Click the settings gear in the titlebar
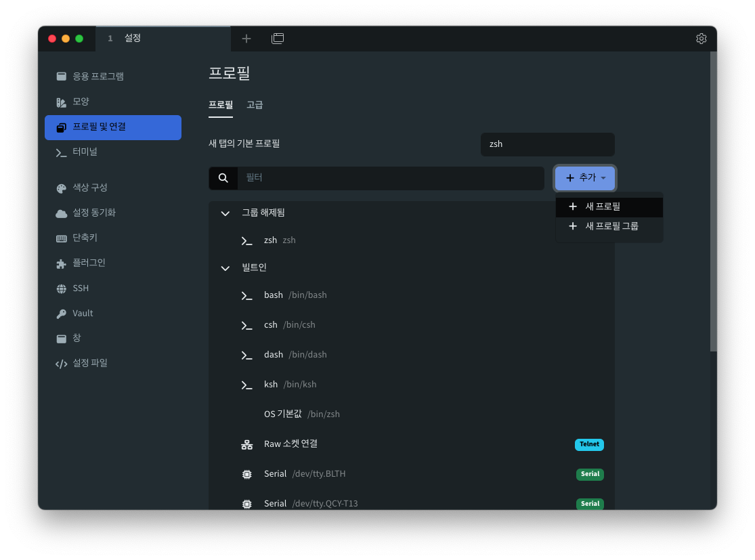The image size is (755, 560). [701, 39]
